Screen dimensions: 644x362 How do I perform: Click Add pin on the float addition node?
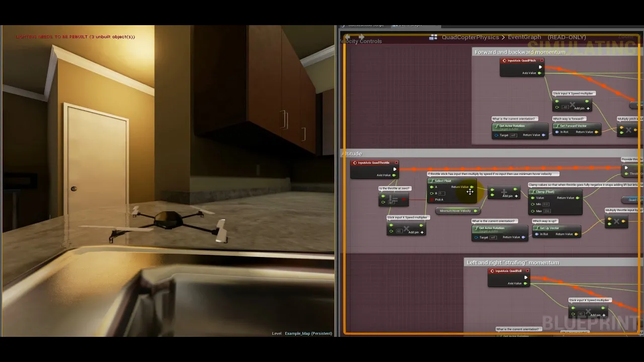[x=511, y=196]
